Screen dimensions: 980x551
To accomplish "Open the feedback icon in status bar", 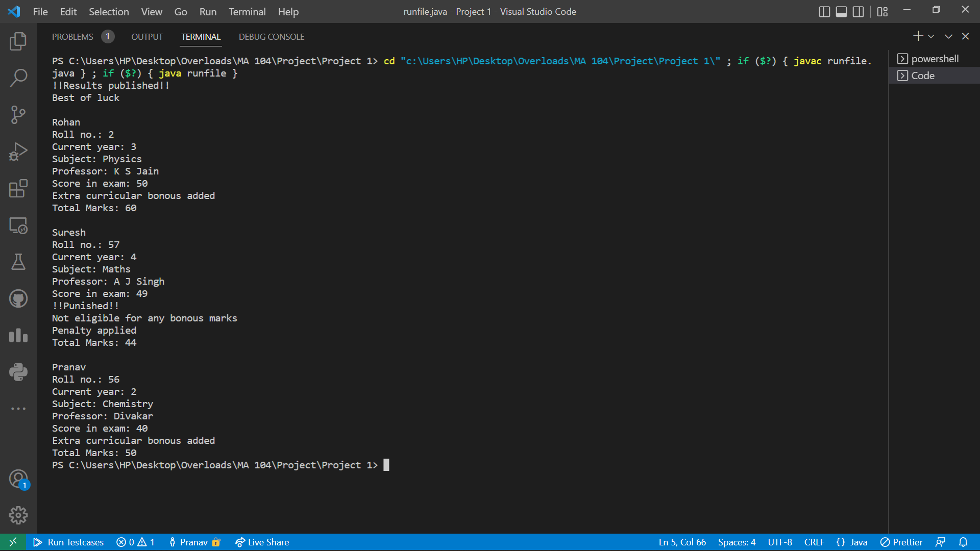I will (940, 542).
